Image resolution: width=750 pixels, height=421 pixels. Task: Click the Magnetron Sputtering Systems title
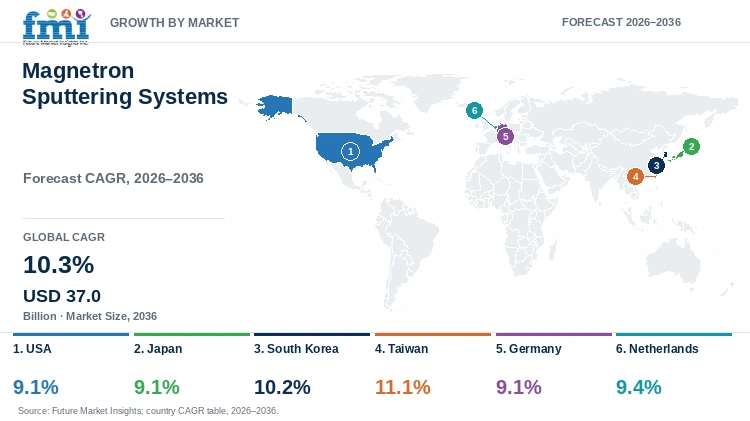(x=125, y=84)
